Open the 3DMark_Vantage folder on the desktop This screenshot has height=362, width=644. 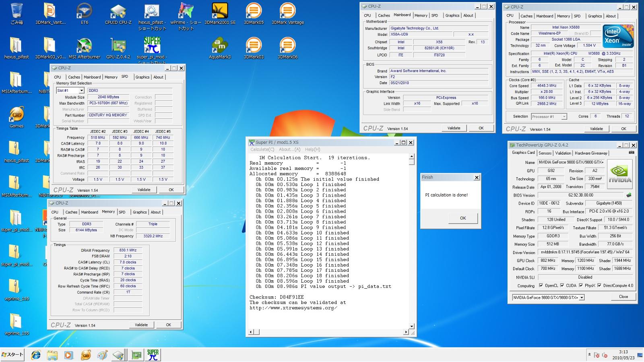click(x=50, y=14)
